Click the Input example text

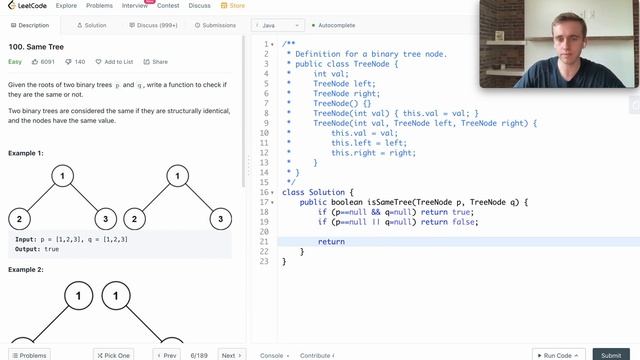point(71,240)
